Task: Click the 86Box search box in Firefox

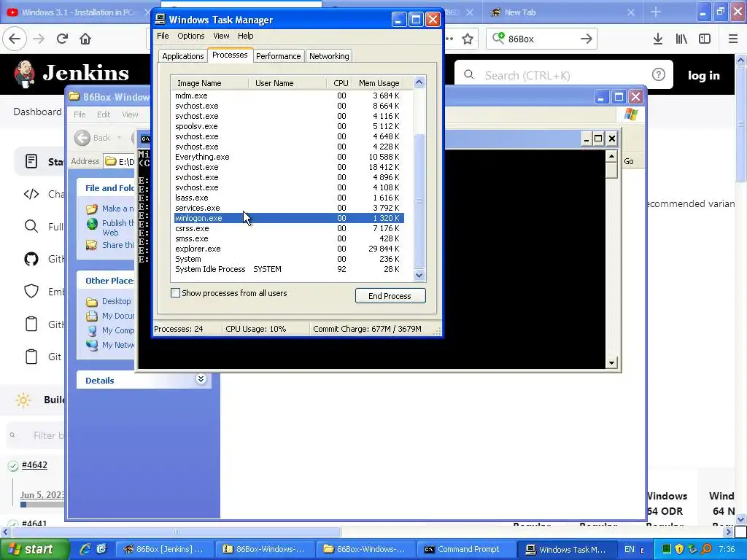Action: [x=541, y=39]
